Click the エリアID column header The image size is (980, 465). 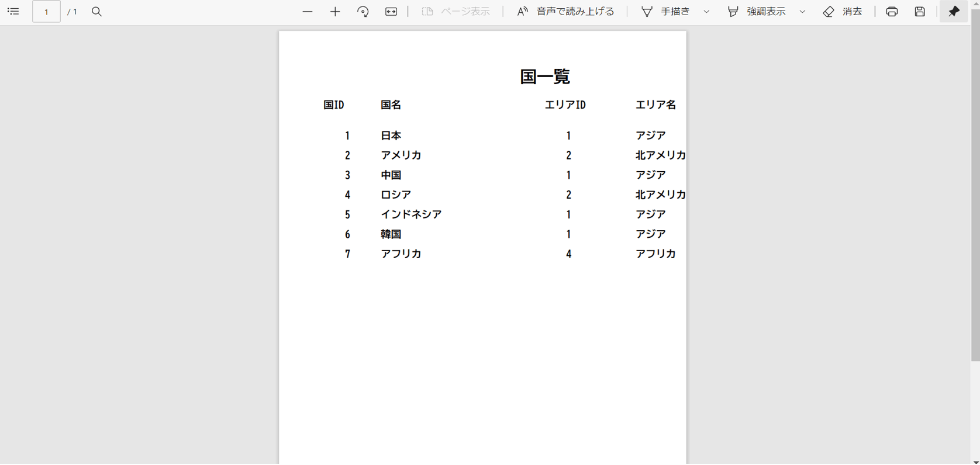point(565,105)
